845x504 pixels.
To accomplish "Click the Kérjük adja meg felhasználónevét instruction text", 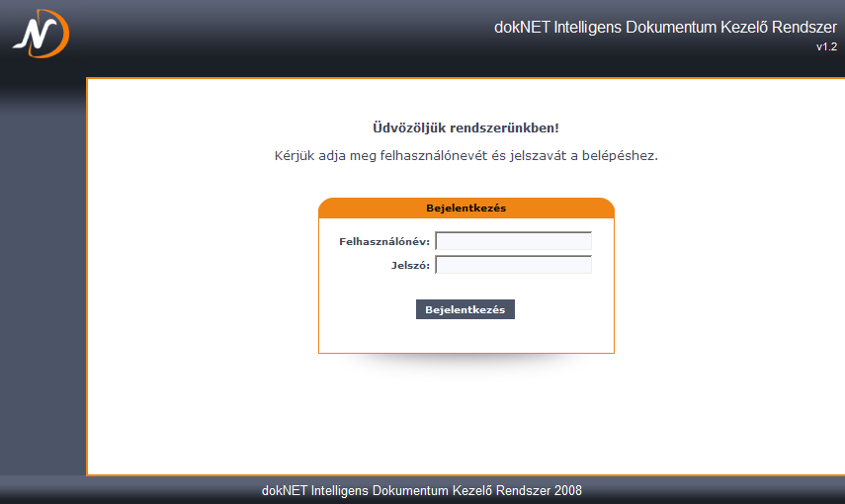I will coord(466,156).
